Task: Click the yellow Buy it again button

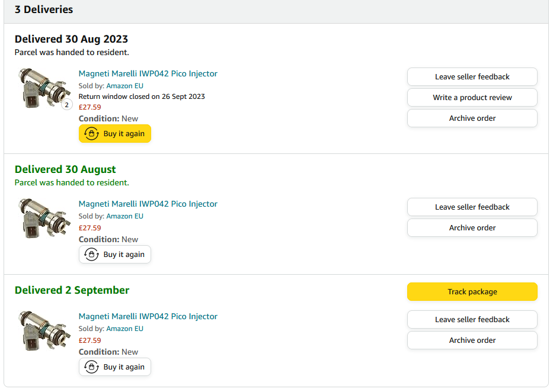Action: click(x=115, y=134)
